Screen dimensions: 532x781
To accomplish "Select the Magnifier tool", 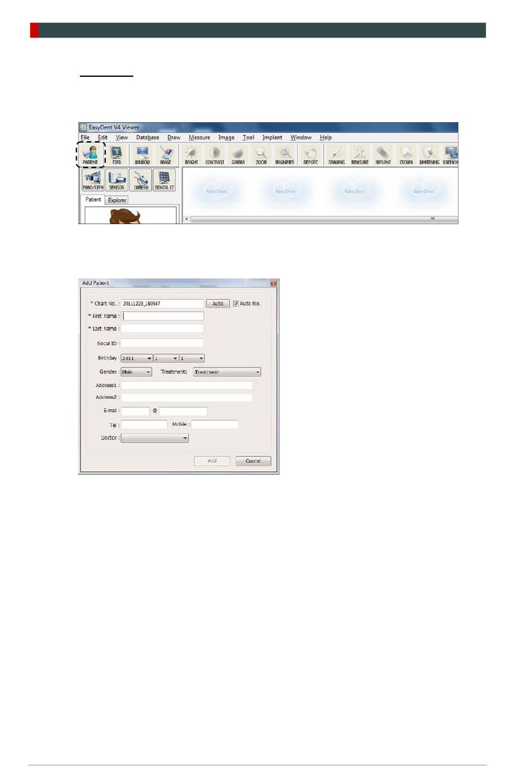I will (284, 155).
